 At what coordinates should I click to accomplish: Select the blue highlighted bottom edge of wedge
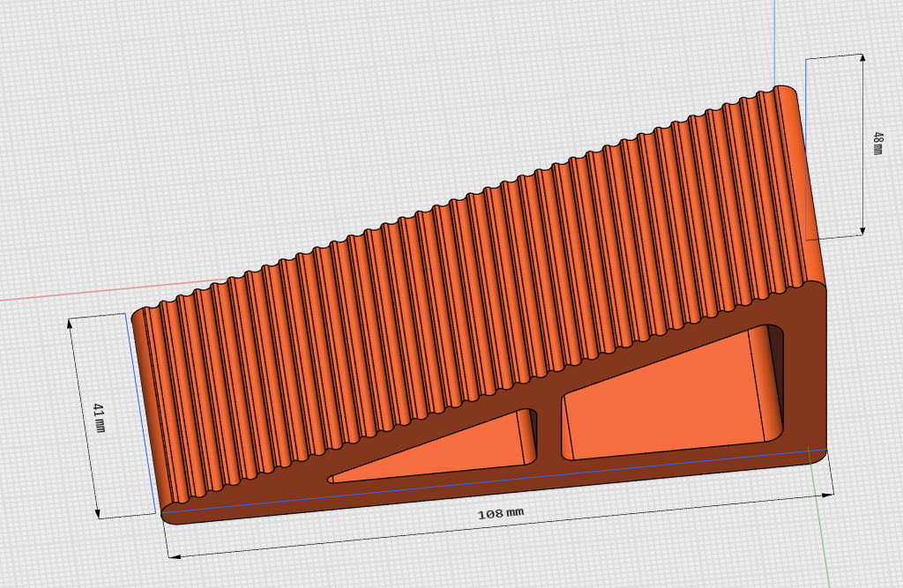tap(496, 480)
